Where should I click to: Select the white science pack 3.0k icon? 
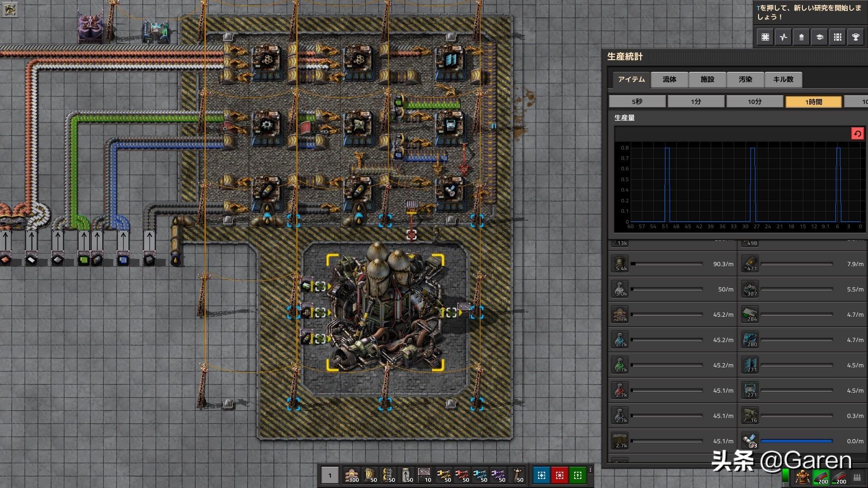coord(620,289)
